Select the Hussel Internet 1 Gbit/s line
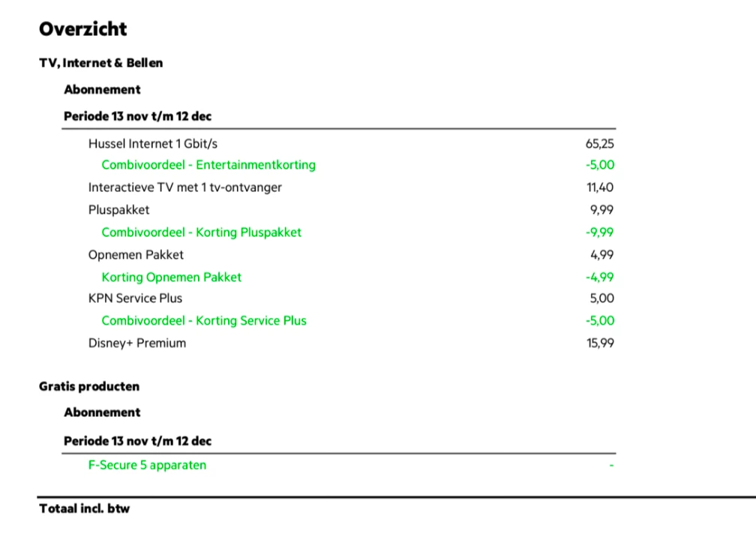Image resolution: width=756 pixels, height=543 pixels. (153, 143)
